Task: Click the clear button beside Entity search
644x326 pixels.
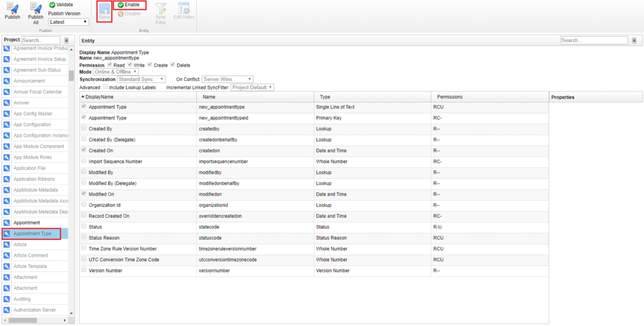Action: 634,40
